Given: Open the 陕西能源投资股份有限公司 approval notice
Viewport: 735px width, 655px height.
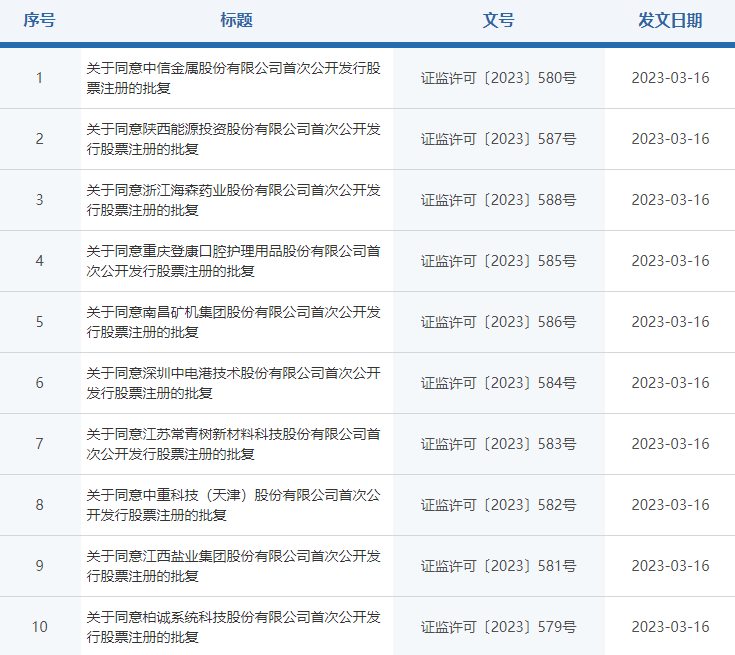Looking at the screenshot, I should [233, 139].
